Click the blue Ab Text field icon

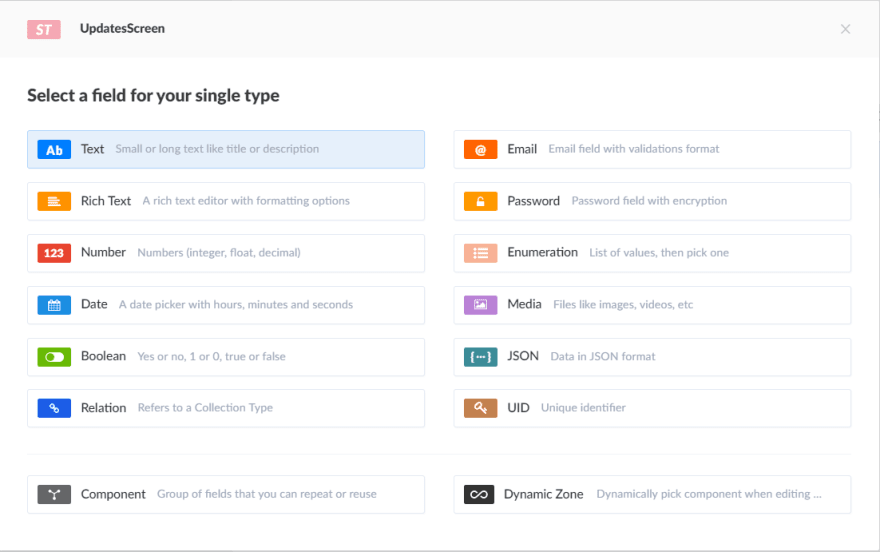coord(54,150)
